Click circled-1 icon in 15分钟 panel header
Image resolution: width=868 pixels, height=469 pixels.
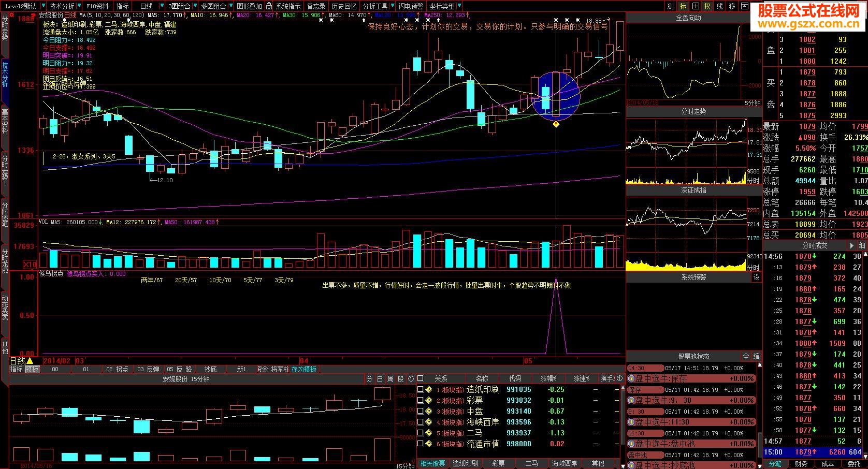click(x=411, y=379)
